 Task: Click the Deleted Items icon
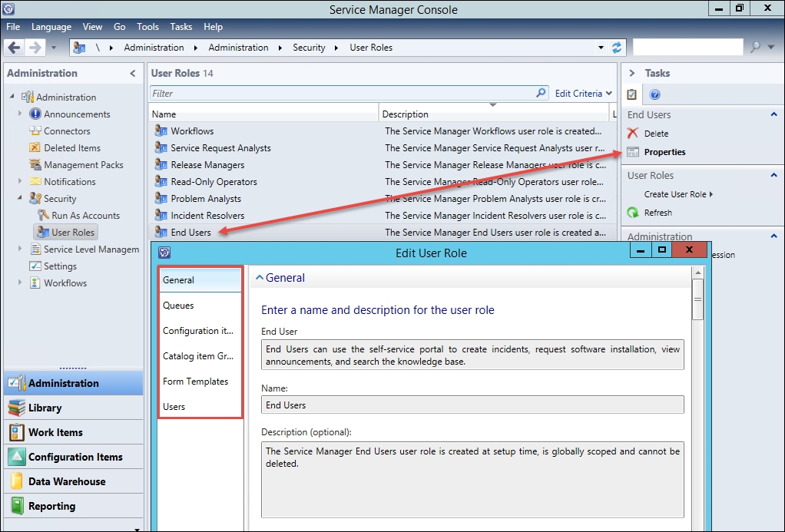pos(35,147)
